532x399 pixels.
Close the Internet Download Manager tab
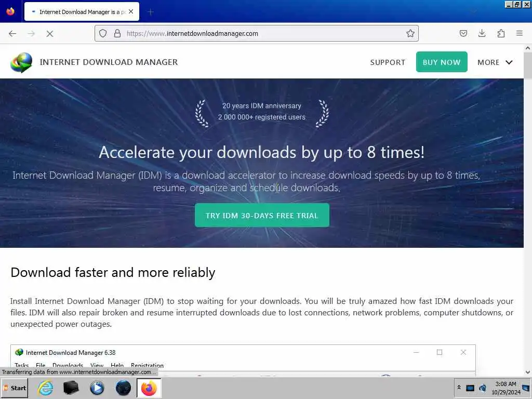tap(131, 11)
